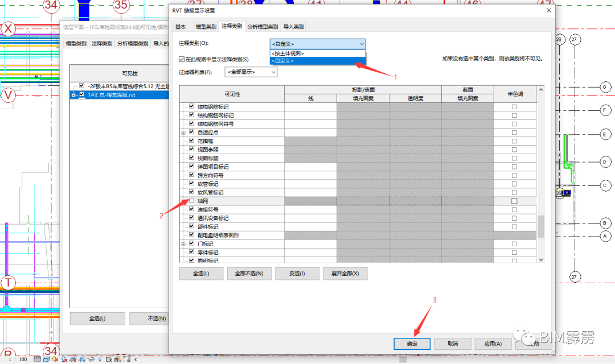The width and height of the screenshot is (615, 364).
Task: Click the 线 cell for 结构钢筋标记 row
Action: [311, 106]
